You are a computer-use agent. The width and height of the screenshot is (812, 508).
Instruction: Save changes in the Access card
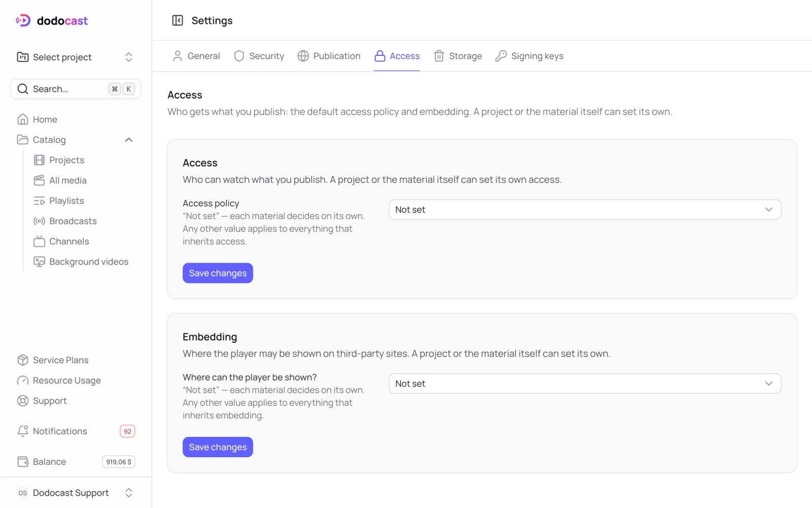[x=218, y=273]
